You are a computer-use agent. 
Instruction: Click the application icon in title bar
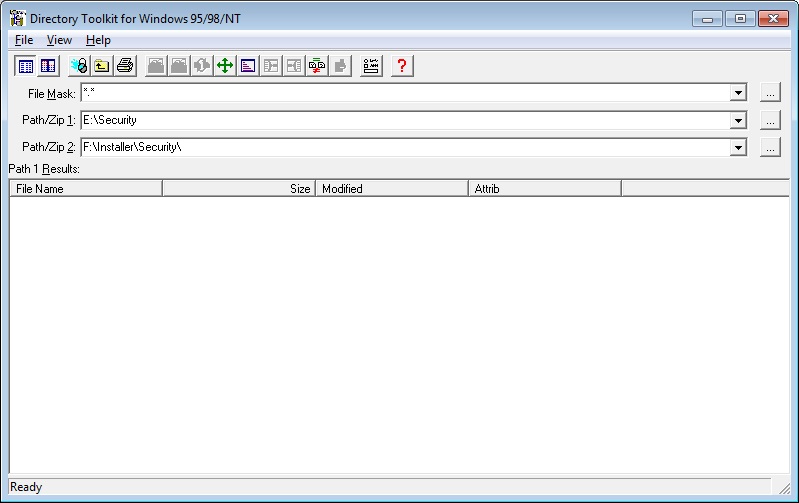click(x=18, y=18)
